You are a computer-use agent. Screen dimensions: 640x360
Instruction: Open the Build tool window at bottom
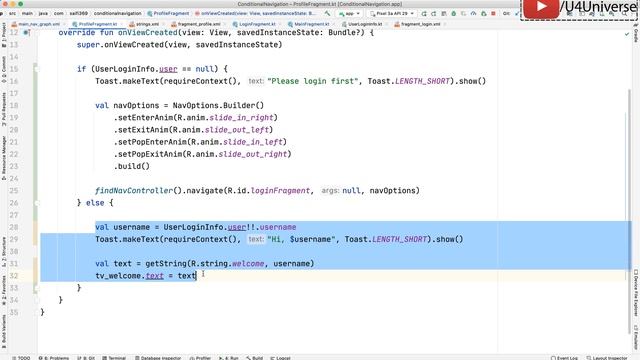click(255, 358)
